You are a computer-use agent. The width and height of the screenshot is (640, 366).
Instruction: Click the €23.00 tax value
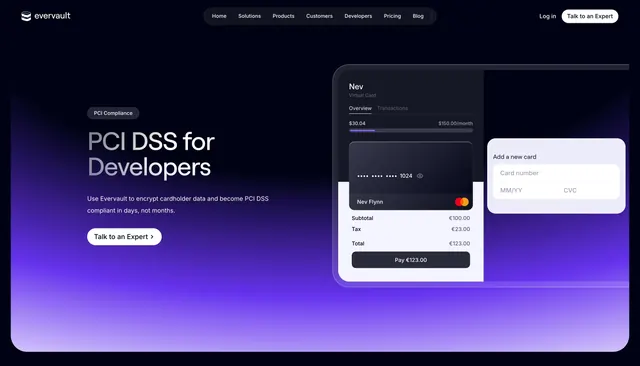460,229
